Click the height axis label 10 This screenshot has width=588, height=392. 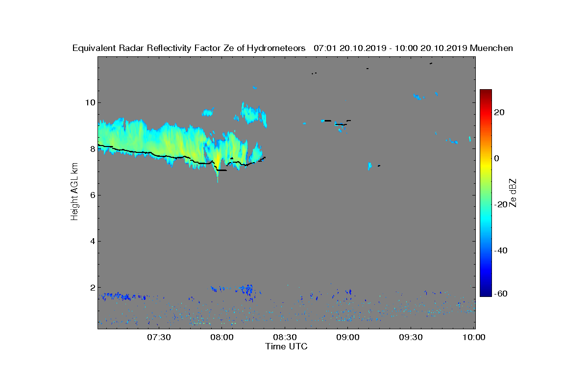click(89, 102)
